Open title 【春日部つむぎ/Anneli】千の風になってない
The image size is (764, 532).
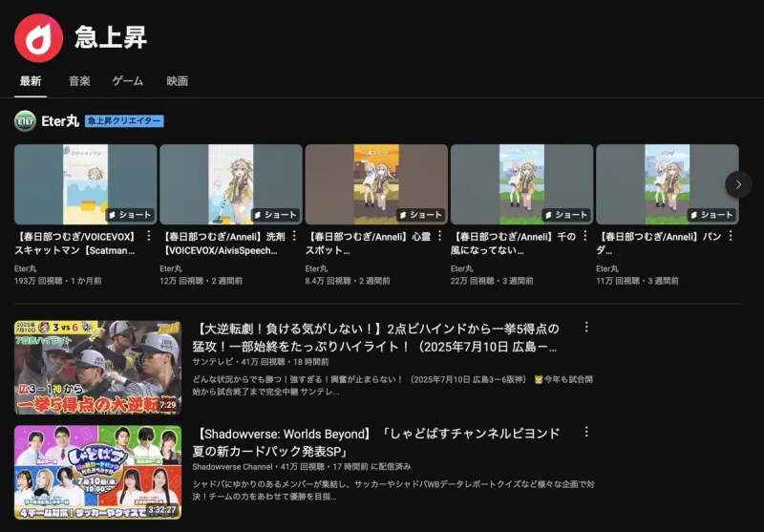coord(513,244)
